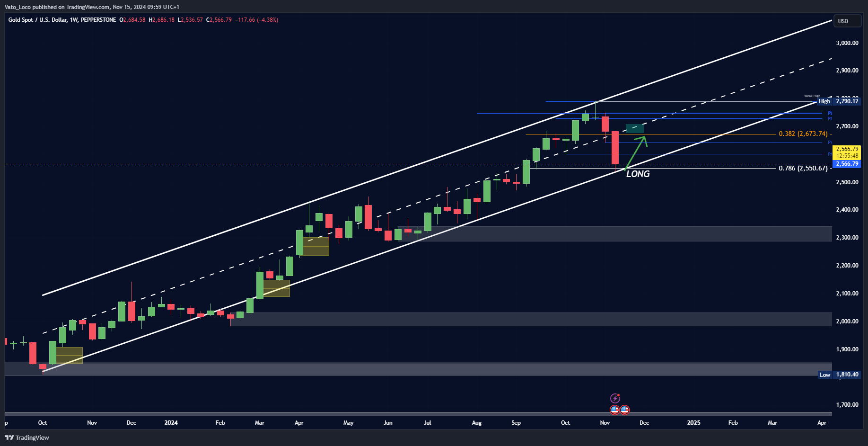The height and width of the screenshot is (446, 868).
Task: Click the Sep time axis label
Action: point(516,423)
